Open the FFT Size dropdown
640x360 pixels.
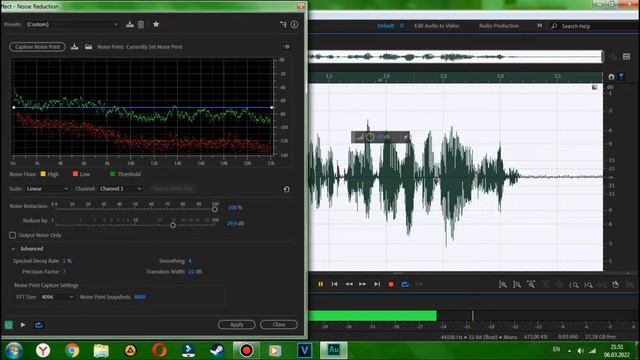click(57, 297)
